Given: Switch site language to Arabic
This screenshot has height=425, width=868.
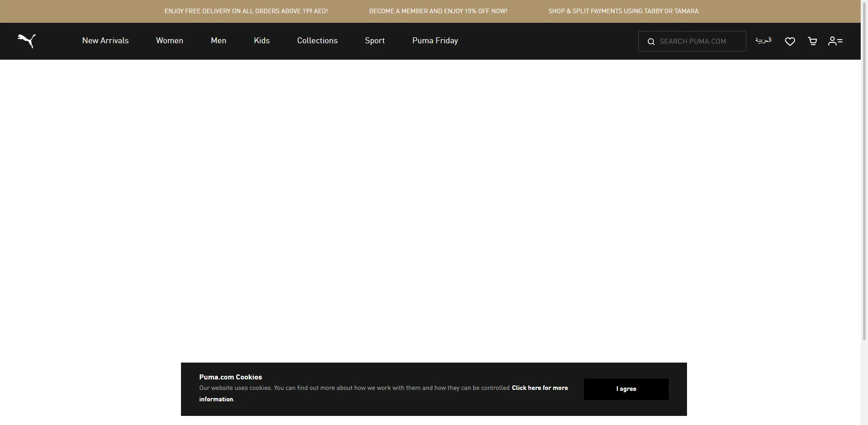Looking at the screenshot, I should (x=763, y=41).
